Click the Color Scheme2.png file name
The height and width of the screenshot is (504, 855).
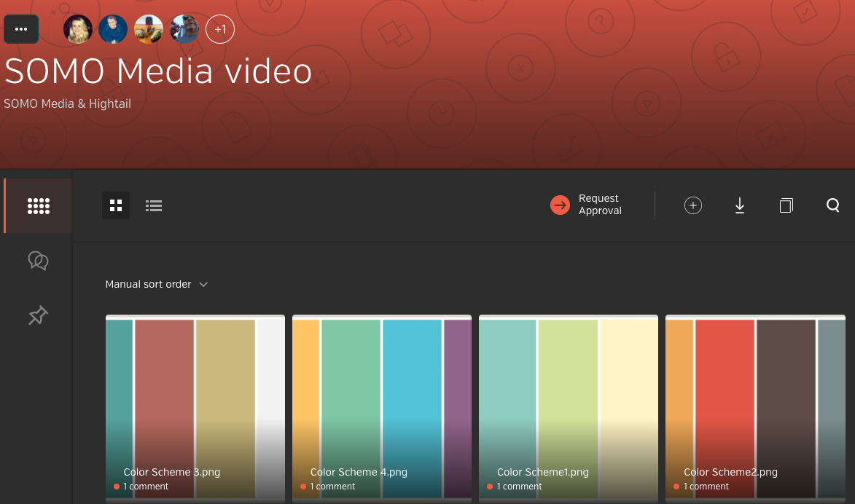[730, 472]
